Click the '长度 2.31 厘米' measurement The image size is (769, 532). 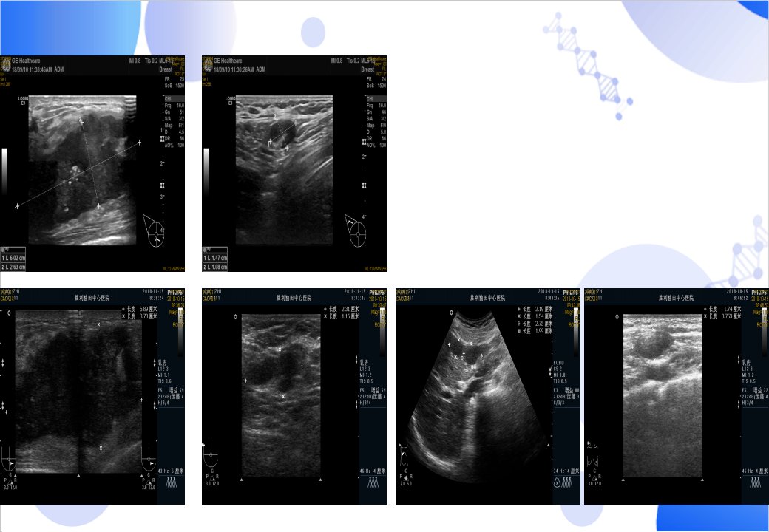pyautogui.click(x=342, y=309)
